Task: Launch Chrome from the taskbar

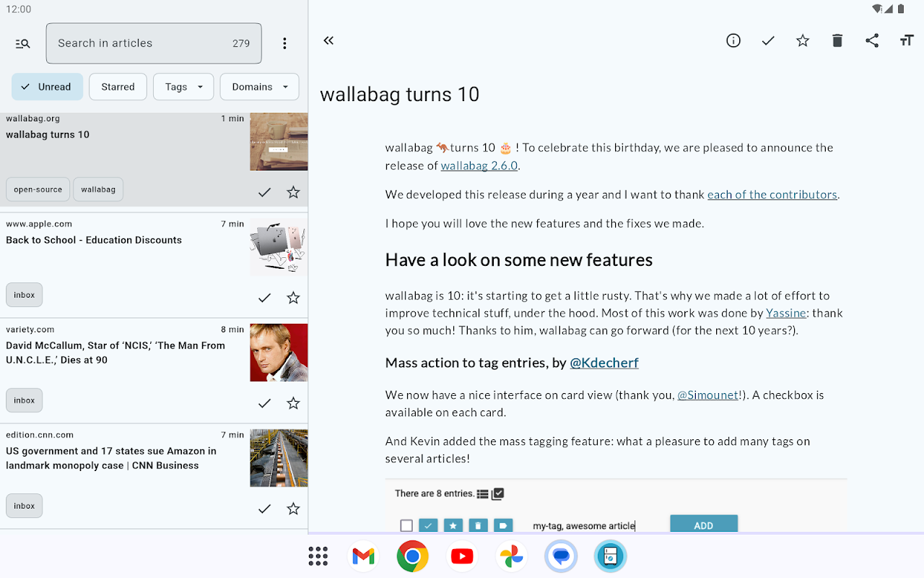Action: 412,556
